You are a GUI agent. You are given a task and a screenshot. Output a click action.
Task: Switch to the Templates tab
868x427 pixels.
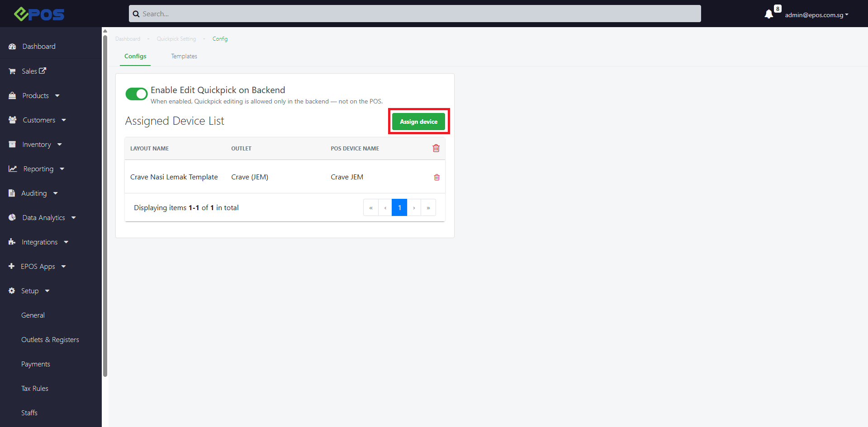tap(184, 56)
